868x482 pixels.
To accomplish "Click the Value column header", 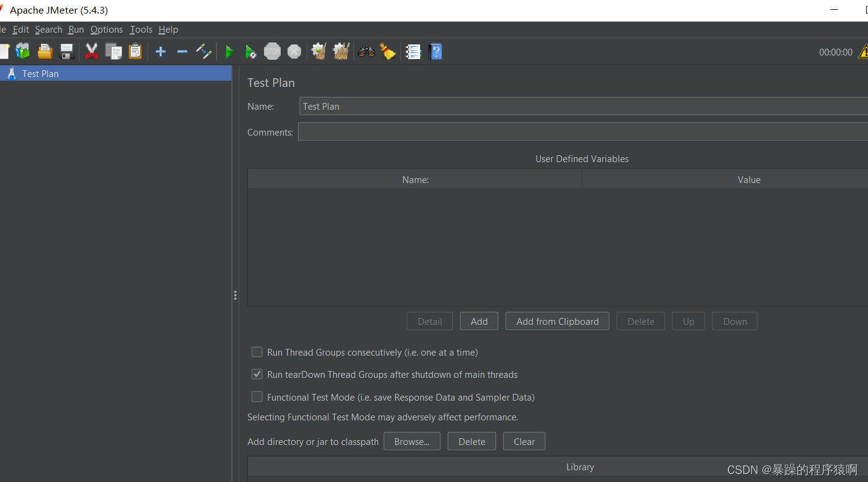I will [725, 179].
